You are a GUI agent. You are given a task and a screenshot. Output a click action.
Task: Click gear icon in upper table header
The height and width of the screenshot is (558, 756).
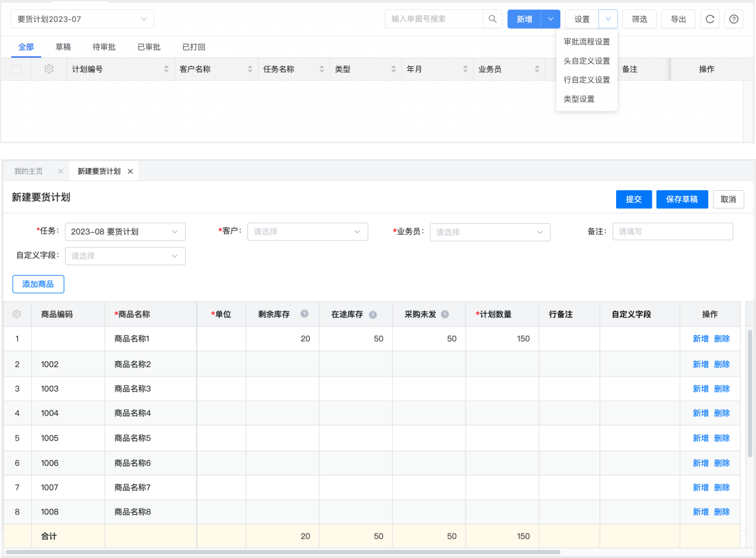[x=49, y=69]
